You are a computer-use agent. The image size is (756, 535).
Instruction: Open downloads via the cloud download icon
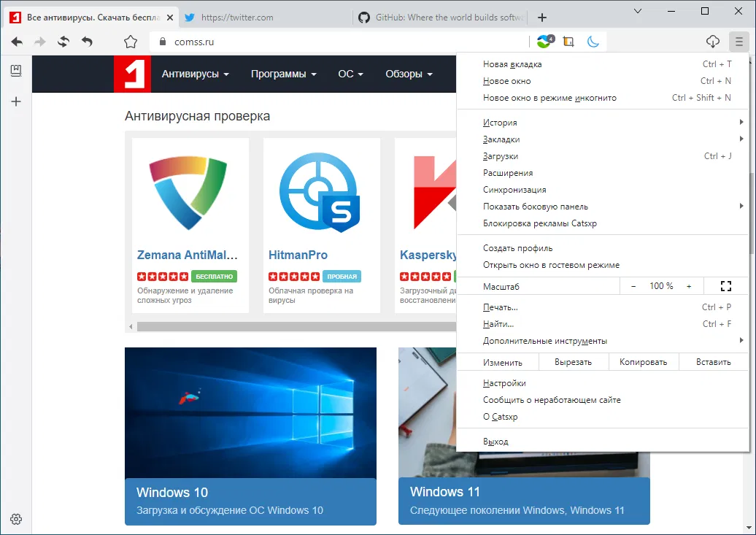point(713,42)
